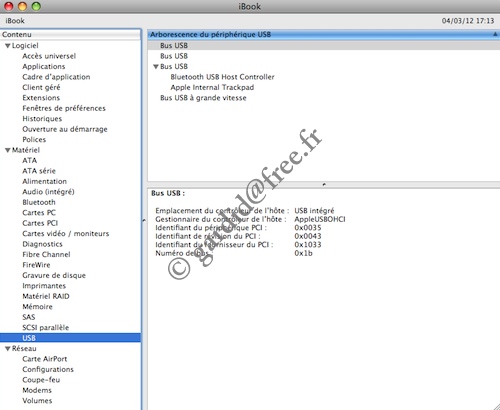Select Diagnostics in the sidebar

(x=42, y=244)
